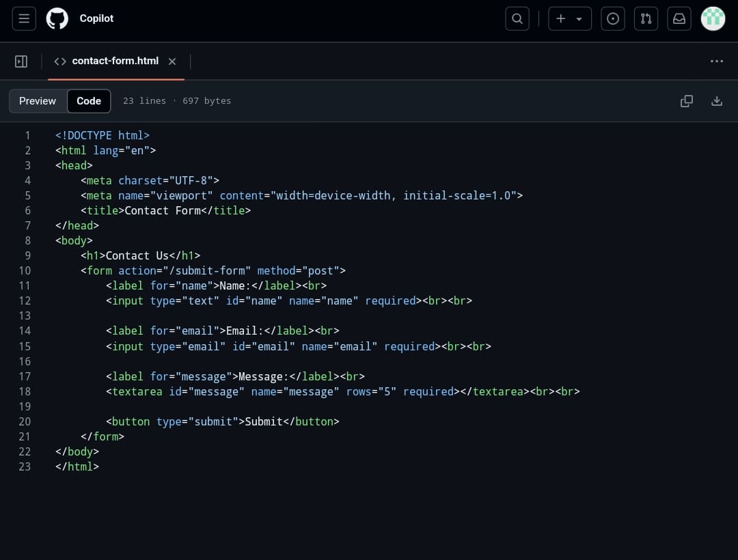Viewport: 738px width, 560px height.
Task: Download the file using download icon
Action: point(716,101)
